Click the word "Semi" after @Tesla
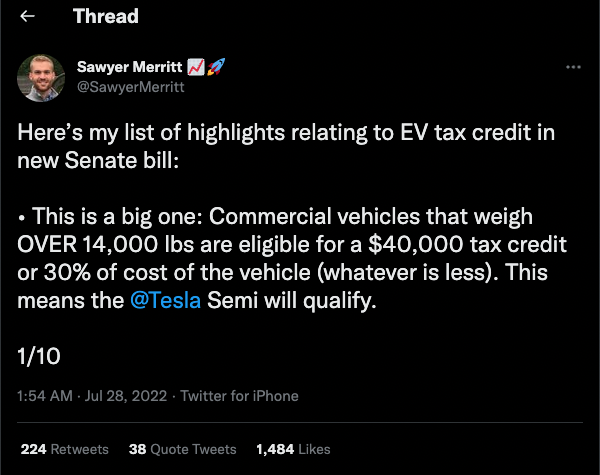This screenshot has width=600, height=475. pyautogui.click(x=232, y=300)
